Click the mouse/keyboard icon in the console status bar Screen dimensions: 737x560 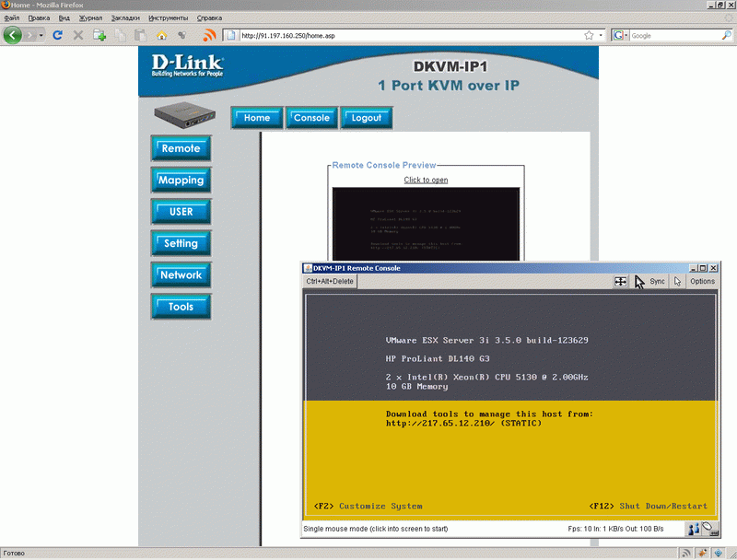click(x=710, y=529)
